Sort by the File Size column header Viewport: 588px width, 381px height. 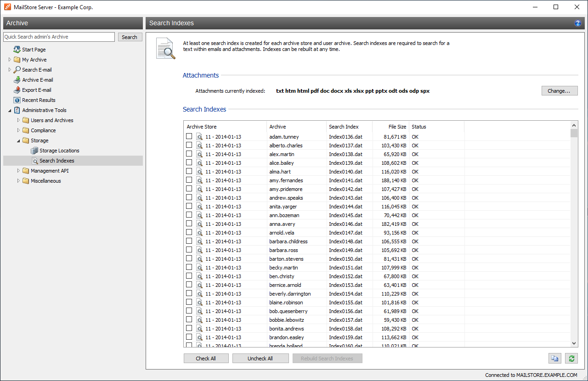click(x=390, y=127)
